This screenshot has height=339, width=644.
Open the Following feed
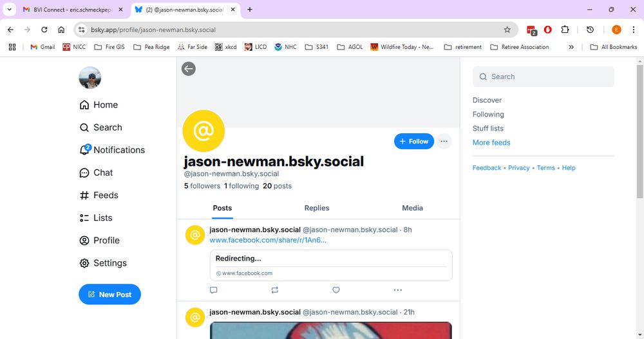point(488,115)
